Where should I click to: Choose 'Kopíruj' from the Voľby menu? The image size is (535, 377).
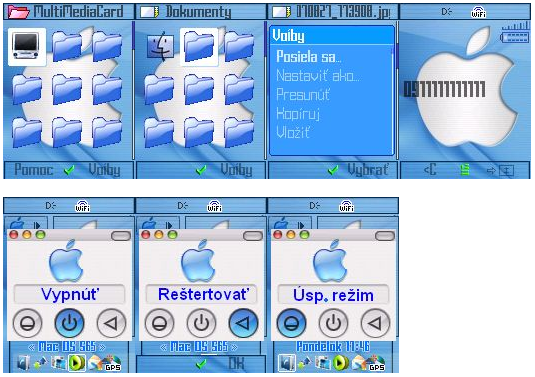[298, 114]
